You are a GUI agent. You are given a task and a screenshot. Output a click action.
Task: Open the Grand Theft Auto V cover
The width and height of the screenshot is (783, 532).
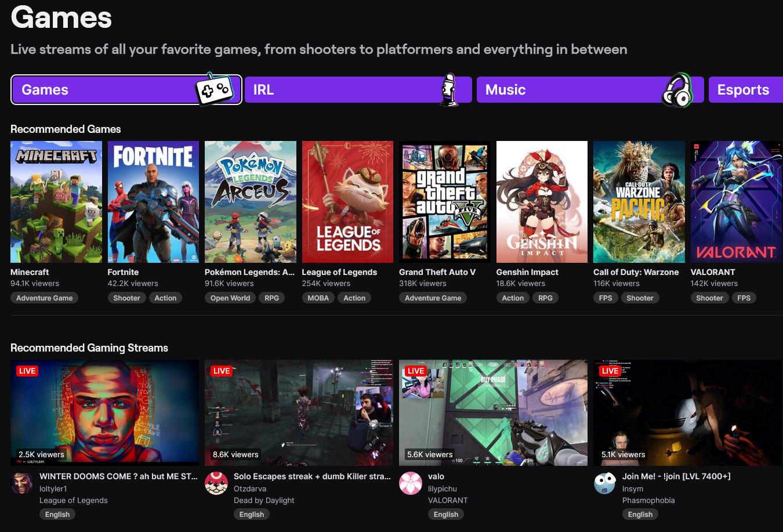(445, 202)
